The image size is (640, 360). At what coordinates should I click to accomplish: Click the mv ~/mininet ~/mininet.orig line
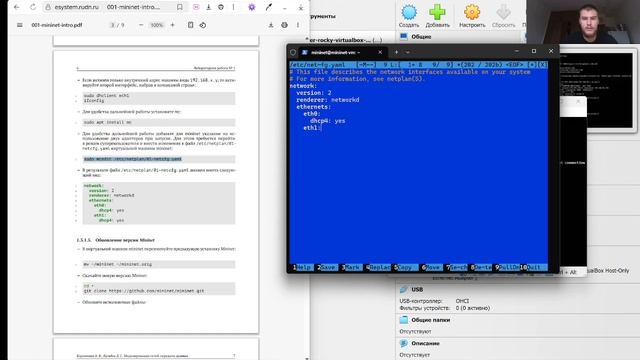coord(118,264)
